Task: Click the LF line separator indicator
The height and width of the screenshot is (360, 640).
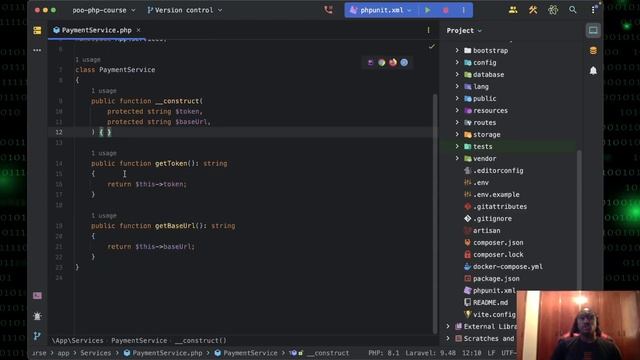Action: click(491, 353)
